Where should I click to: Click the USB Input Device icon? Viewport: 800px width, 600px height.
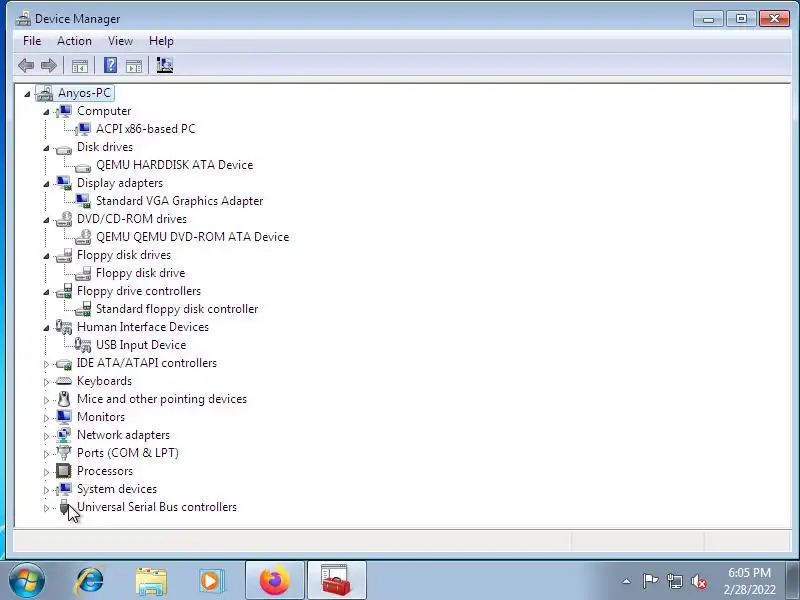(83, 345)
